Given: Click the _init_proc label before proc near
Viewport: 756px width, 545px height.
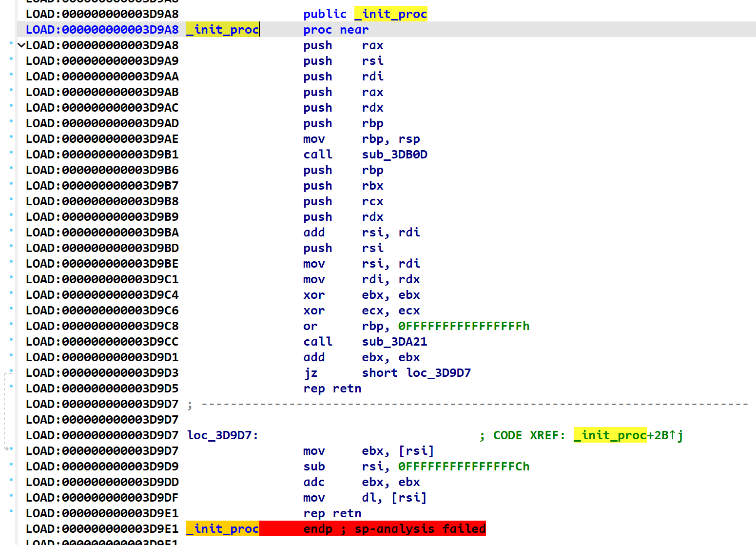Looking at the screenshot, I should pyautogui.click(x=223, y=30).
